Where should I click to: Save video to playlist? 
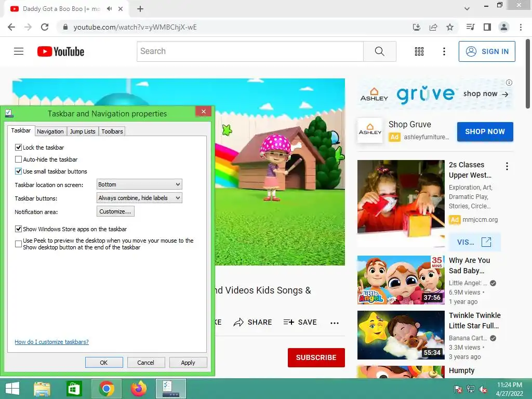pyautogui.click(x=300, y=322)
